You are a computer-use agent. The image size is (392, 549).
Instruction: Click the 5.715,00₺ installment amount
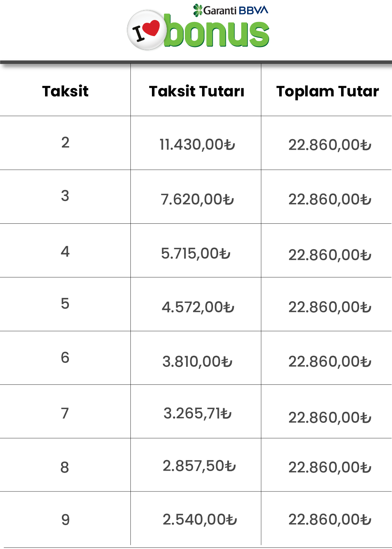coord(196,253)
